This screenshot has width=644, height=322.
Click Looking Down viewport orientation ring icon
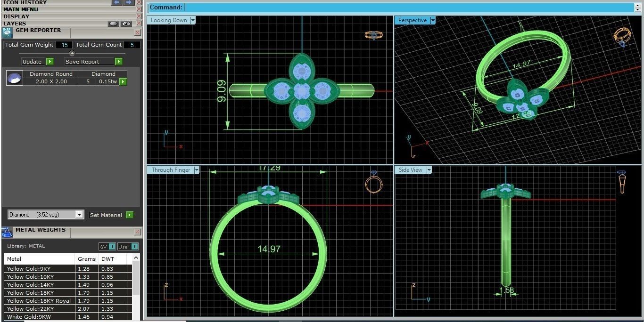(x=374, y=35)
